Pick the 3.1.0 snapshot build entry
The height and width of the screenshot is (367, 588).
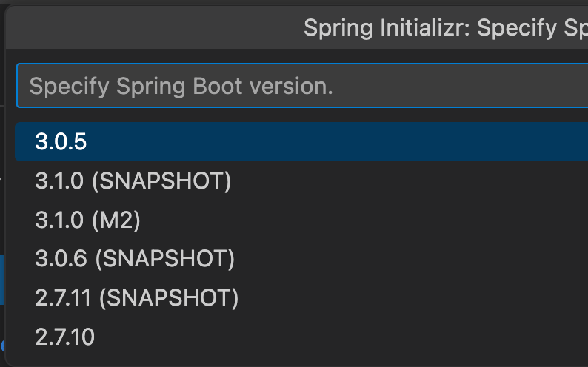301,181
